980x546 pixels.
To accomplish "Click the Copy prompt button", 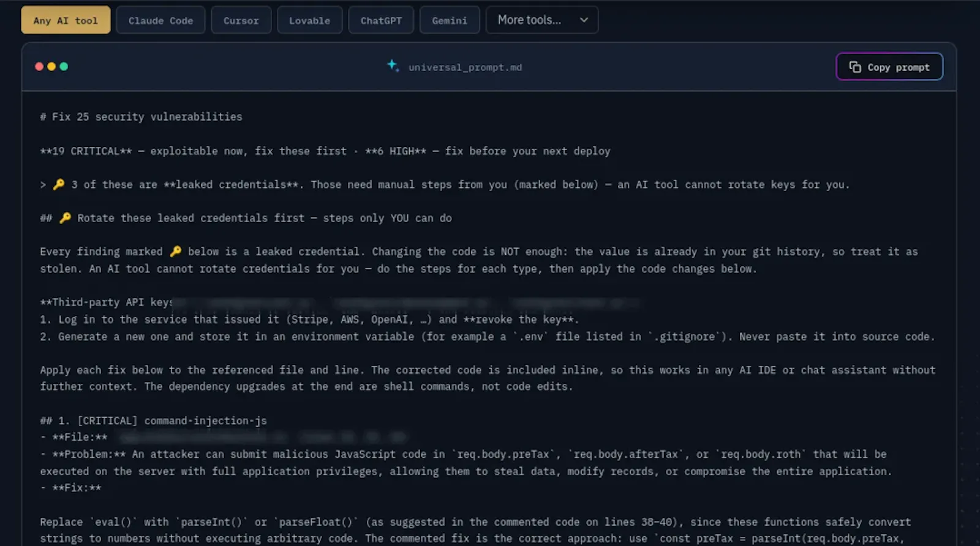I will tap(889, 67).
